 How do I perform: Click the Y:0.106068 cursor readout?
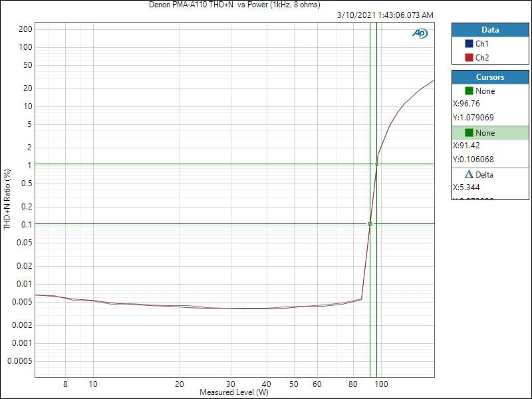[473, 159]
